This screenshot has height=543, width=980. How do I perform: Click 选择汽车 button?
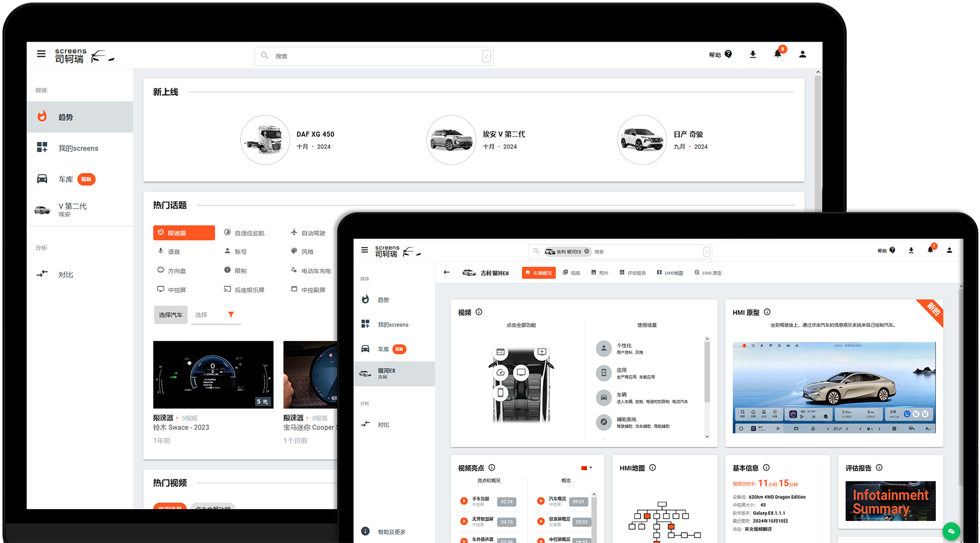point(171,315)
